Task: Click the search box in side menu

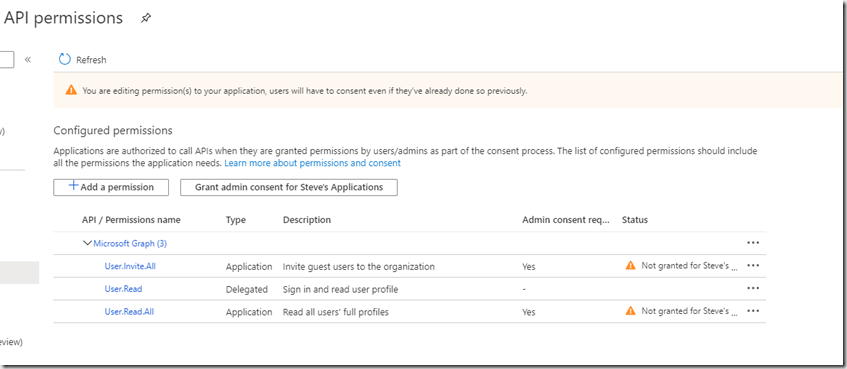Action: [x=7, y=59]
